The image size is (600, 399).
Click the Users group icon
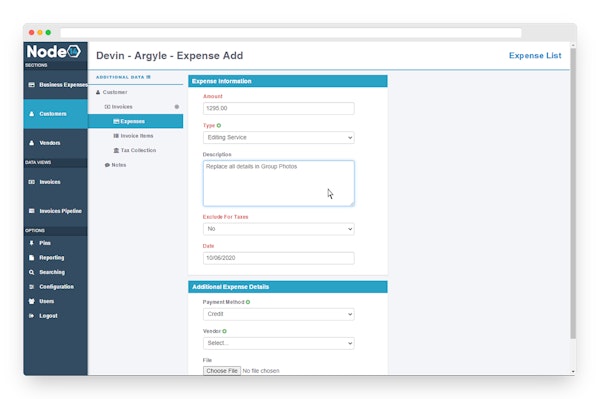[32, 301]
